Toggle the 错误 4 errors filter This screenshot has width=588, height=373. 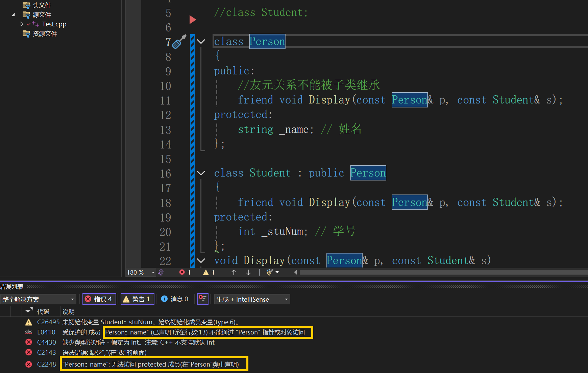click(99, 299)
